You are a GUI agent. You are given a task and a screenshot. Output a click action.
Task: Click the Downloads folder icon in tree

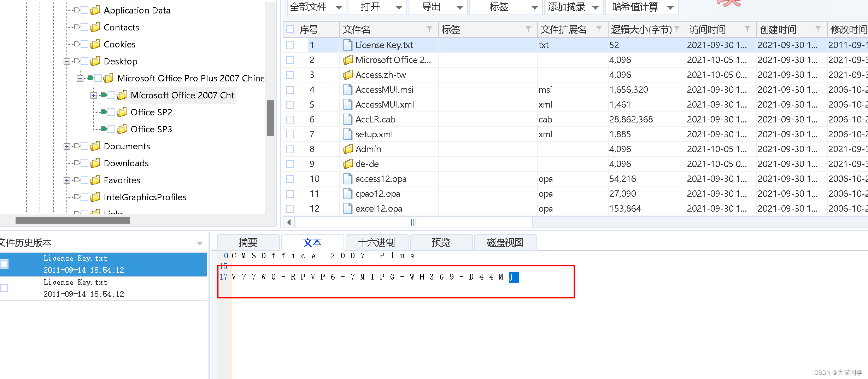click(x=95, y=163)
